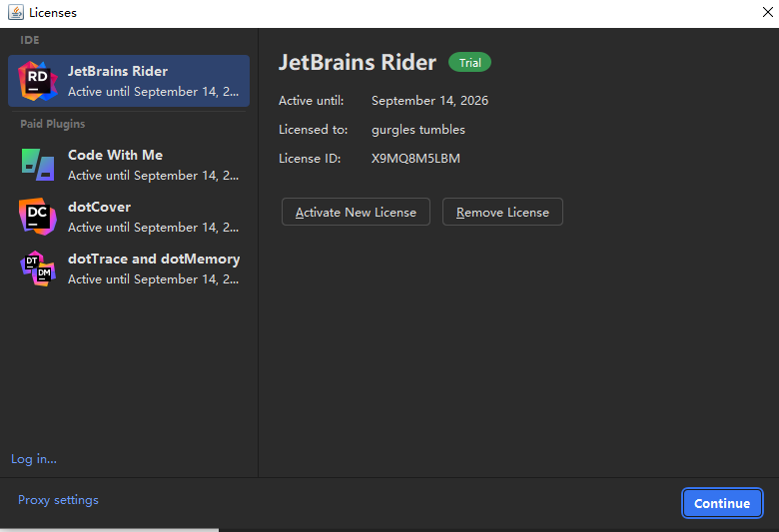The image size is (779, 532).
Task: Close the Licenses dialog
Action: click(x=767, y=12)
